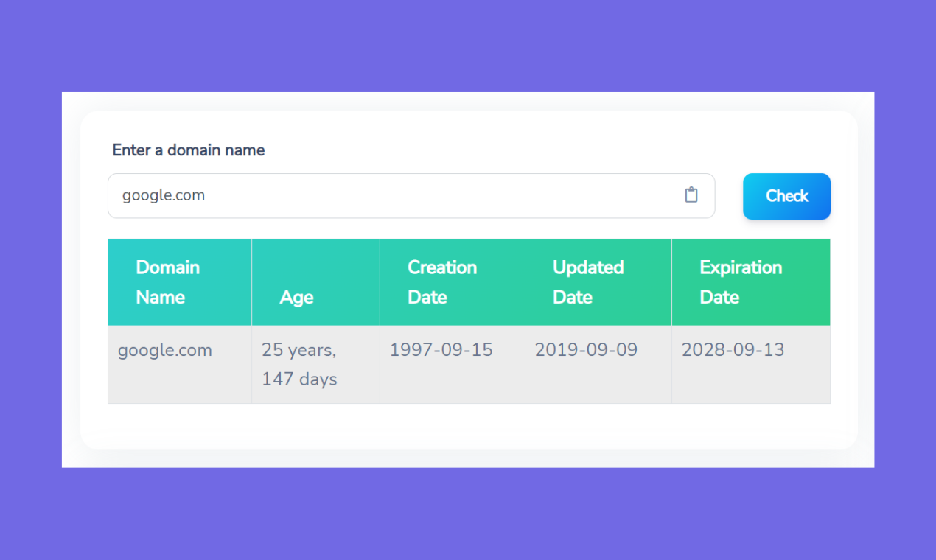Select the updated date 2019-09-09
The image size is (936, 560).
(586, 349)
